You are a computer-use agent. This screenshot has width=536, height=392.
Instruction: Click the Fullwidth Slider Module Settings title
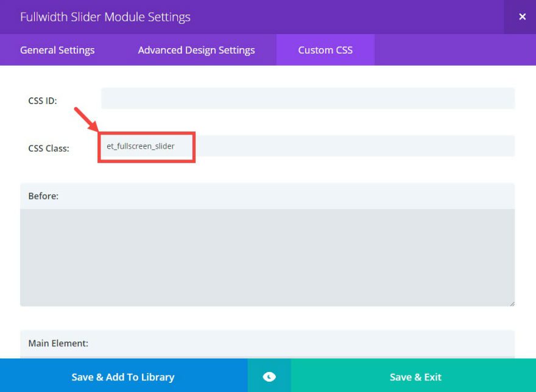[x=105, y=17]
